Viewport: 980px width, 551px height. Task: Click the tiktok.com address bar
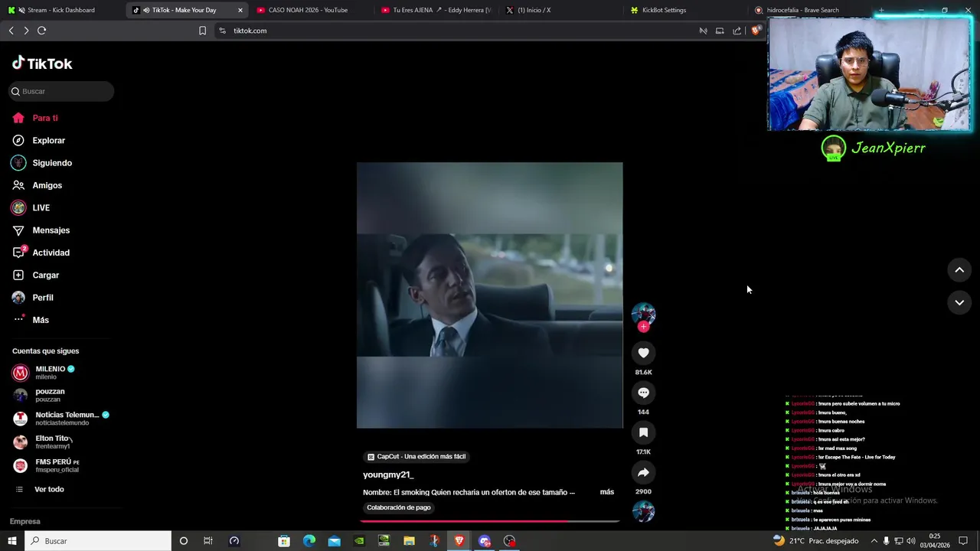click(x=452, y=31)
